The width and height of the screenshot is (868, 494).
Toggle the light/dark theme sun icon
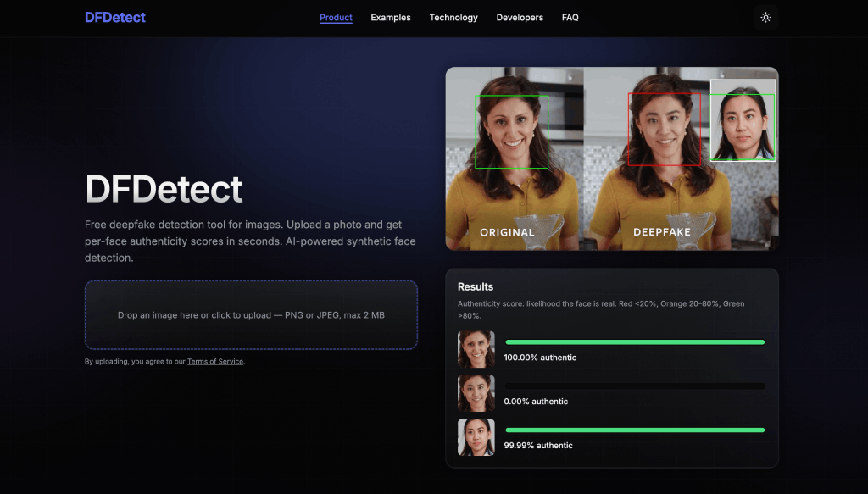(765, 17)
